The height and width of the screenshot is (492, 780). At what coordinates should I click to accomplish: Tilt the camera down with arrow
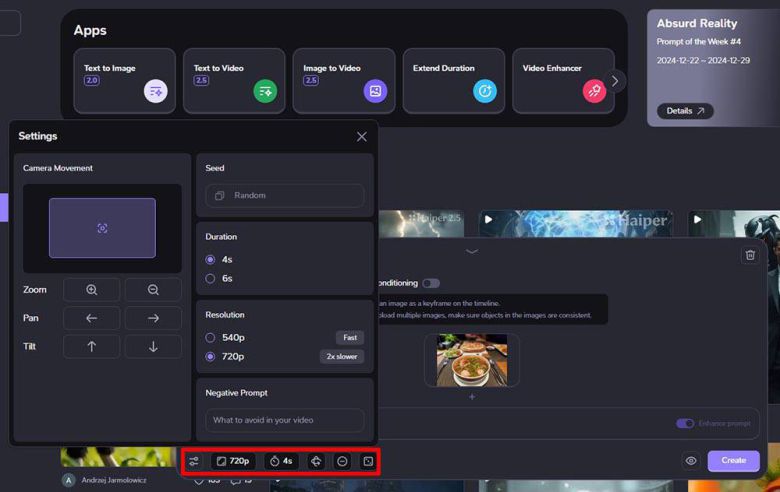click(x=153, y=346)
